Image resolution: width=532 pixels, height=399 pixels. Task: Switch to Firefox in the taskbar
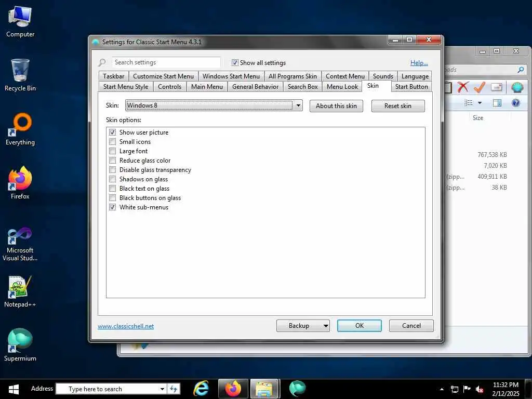[233, 389]
